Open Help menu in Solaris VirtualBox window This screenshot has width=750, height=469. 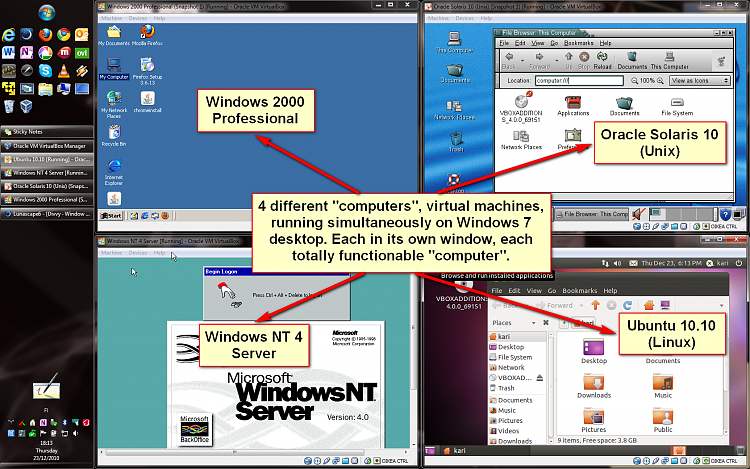pyautogui.click(x=486, y=18)
